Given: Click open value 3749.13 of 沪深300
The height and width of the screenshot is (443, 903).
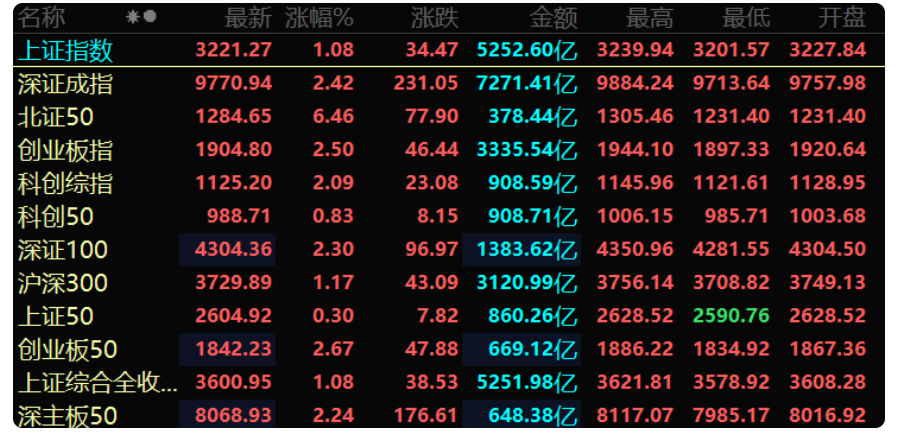Looking at the screenshot, I should point(828,283).
